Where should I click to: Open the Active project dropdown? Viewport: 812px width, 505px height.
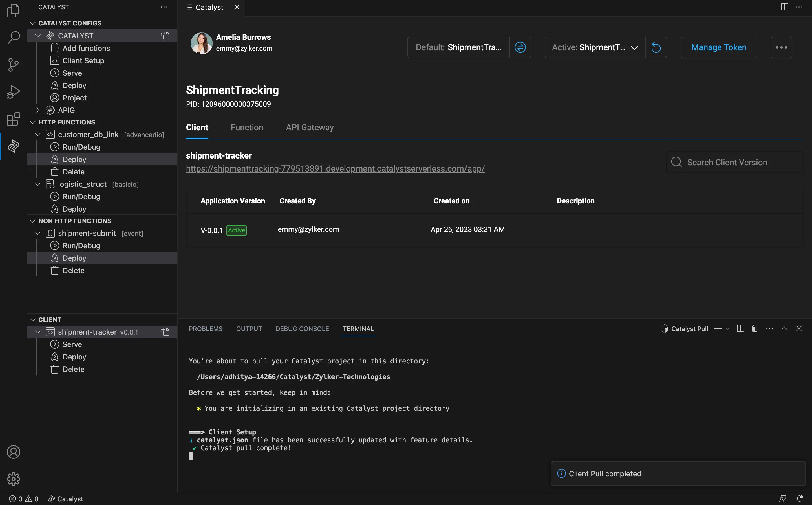(x=595, y=47)
